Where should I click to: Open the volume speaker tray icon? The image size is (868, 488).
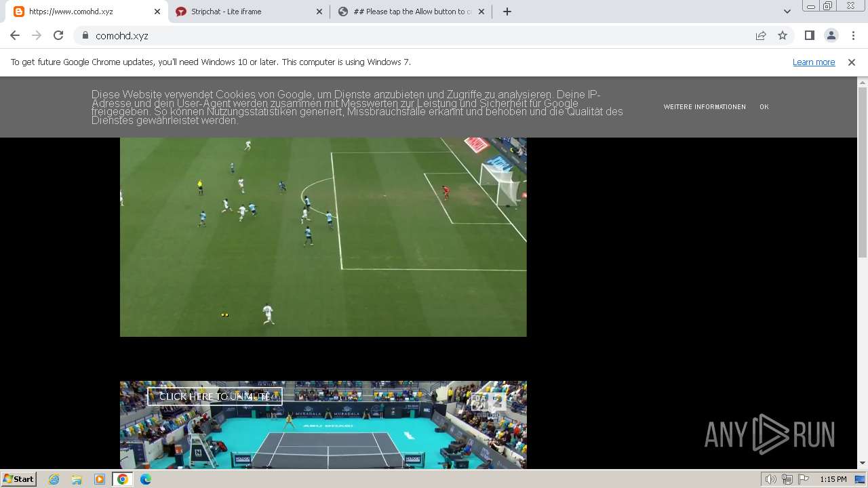pyautogui.click(x=770, y=480)
